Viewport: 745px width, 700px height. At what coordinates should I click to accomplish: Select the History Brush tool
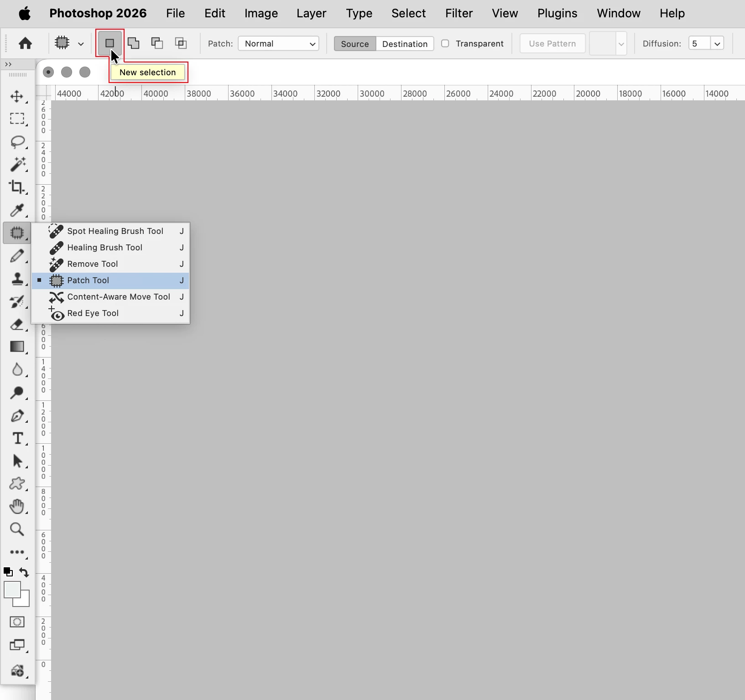coord(17,301)
